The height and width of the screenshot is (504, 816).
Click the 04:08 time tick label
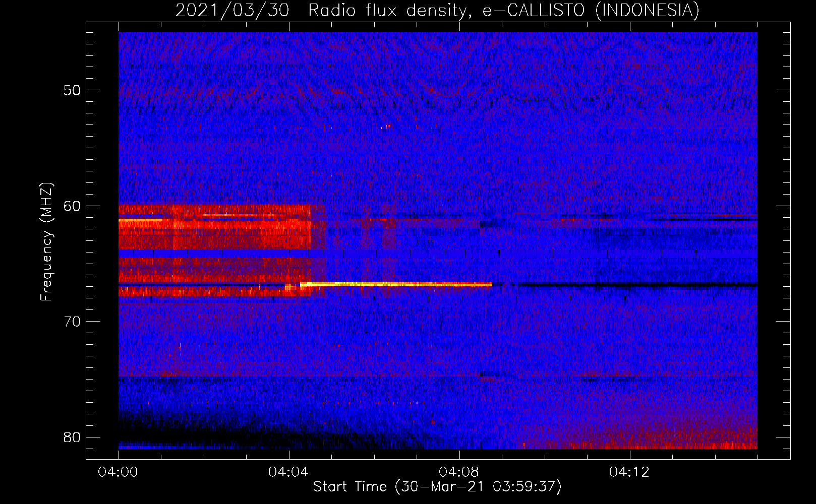(x=459, y=472)
